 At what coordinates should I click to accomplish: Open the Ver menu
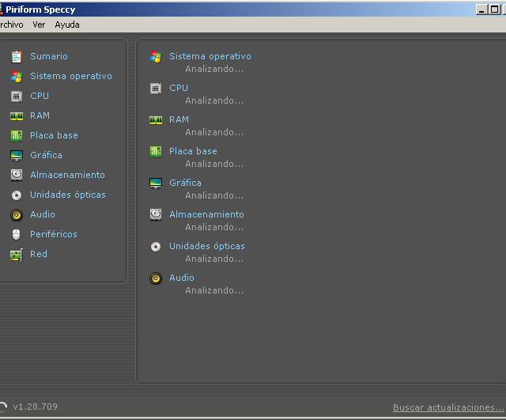coord(39,25)
